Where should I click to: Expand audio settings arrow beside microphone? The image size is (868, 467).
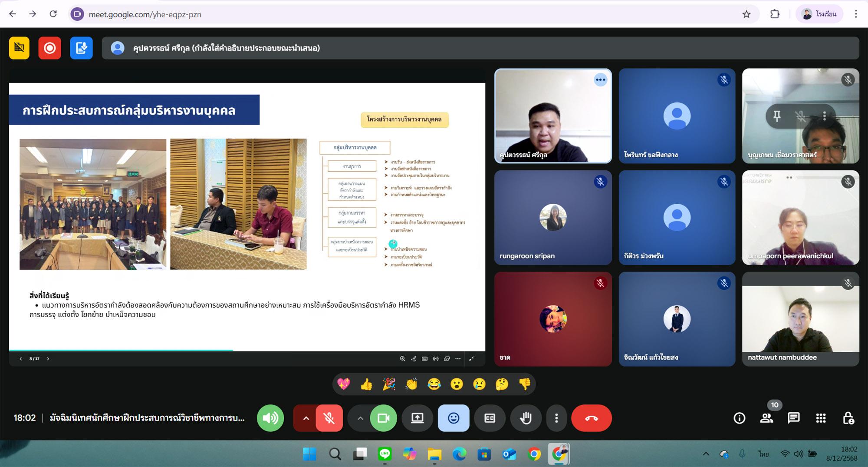[306, 418]
